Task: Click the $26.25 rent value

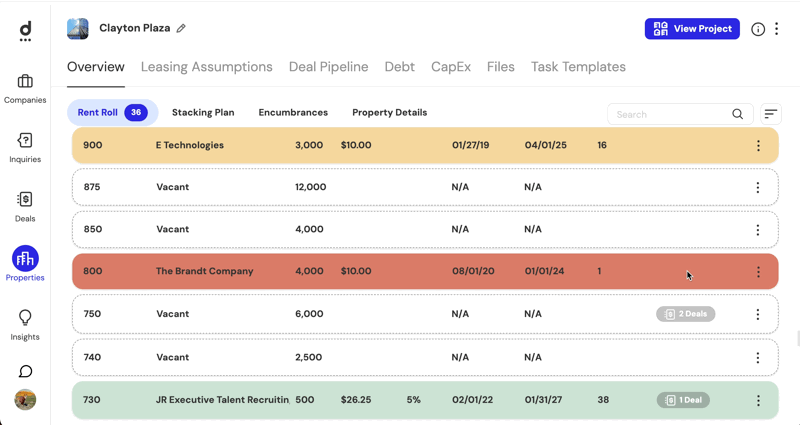Action: tap(356, 399)
